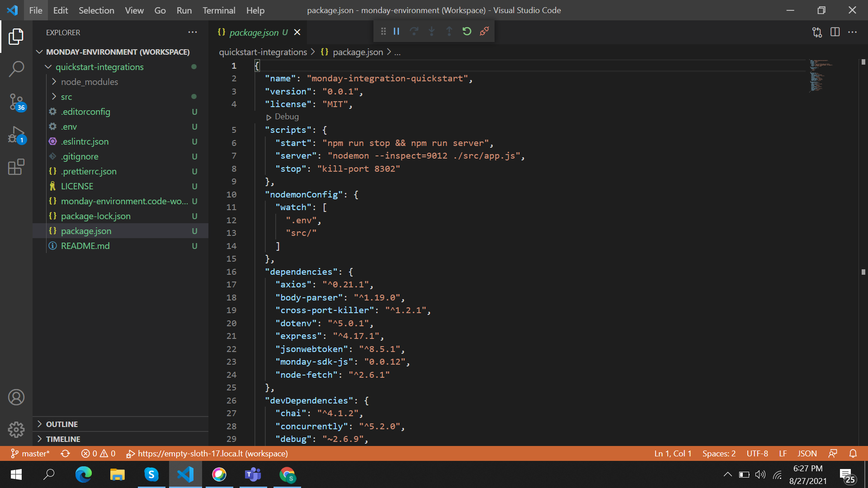This screenshot has width=868, height=488.
Task: Open Explorer Views and More Actions menu
Action: click(193, 33)
